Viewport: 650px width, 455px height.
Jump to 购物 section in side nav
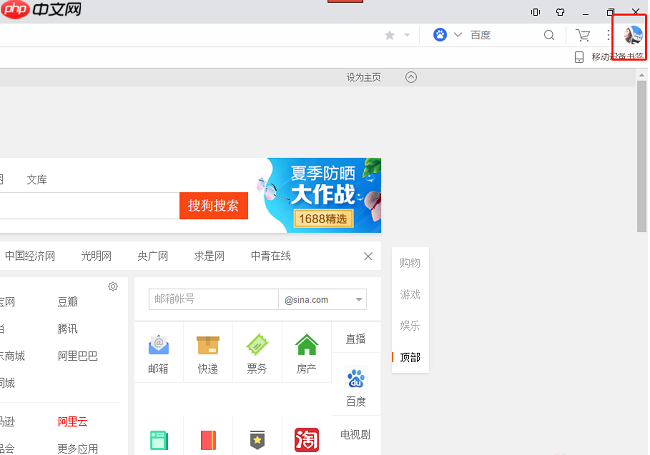pos(410,263)
